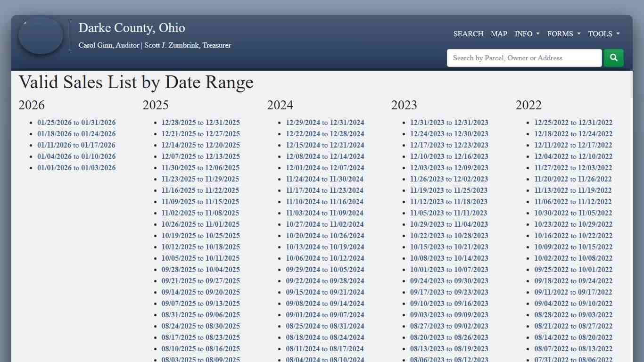Screen dimensions: 644x362
Task: Open the 10/01/2023 to 10/07/2023 sales list
Action: [x=449, y=269]
